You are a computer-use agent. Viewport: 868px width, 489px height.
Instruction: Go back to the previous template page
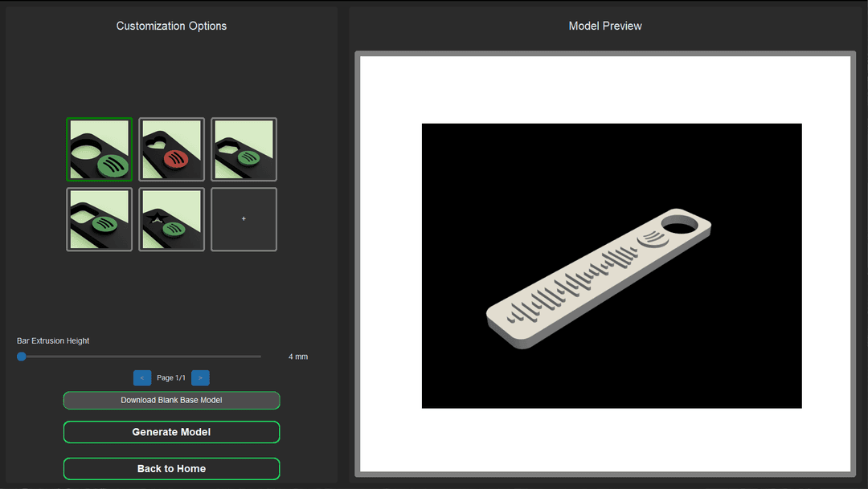click(x=142, y=377)
